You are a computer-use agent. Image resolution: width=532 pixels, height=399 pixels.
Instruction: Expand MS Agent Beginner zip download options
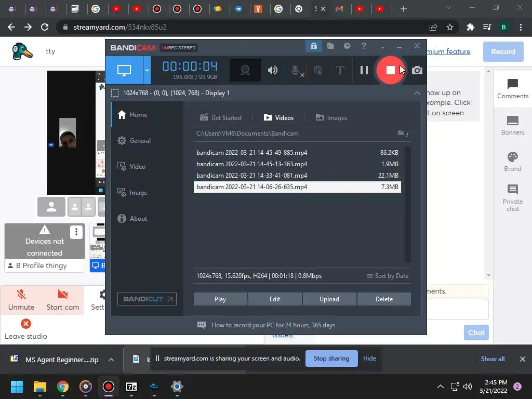tap(111, 360)
